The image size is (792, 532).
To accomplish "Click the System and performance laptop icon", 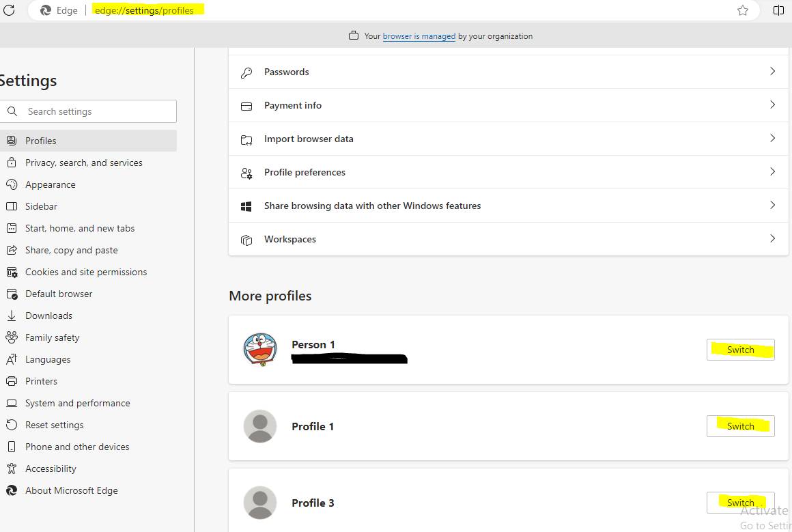I will [x=12, y=403].
